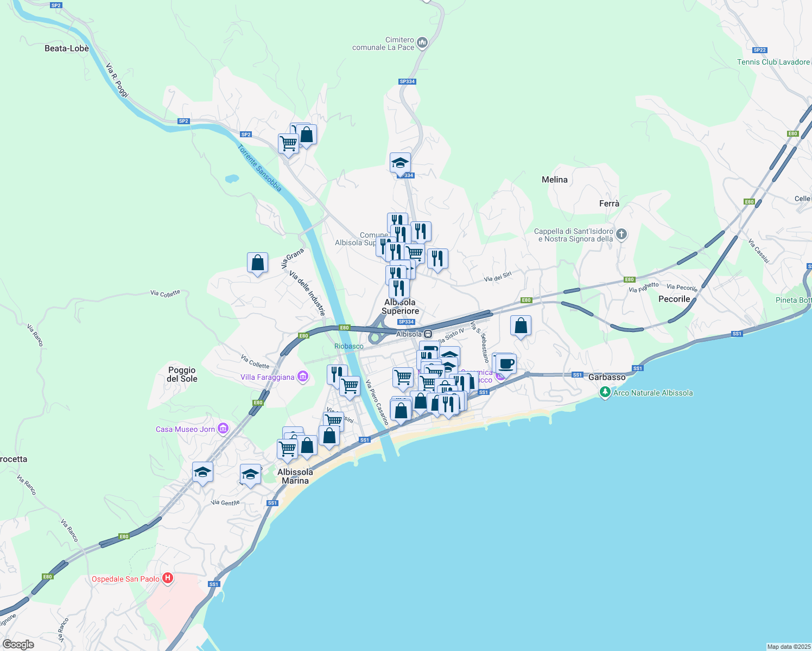Open the Cimitero comunale La Pace marker
The width and height of the screenshot is (812, 651).
(x=422, y=42)
